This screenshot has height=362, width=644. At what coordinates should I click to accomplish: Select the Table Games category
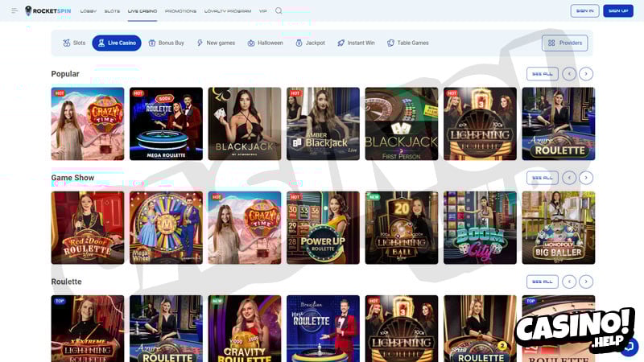click(x=407, y=43)
